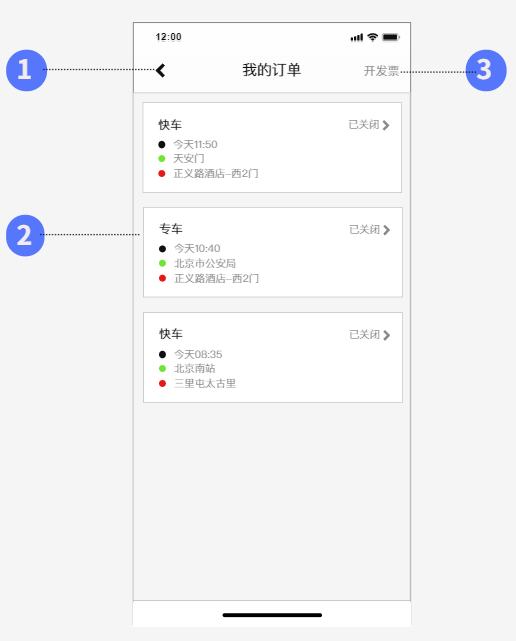Image resolution: width=516 pixels, height=641 pixels.
Task: Expand chevron of the 专车 order
Action: click(386, 230)
